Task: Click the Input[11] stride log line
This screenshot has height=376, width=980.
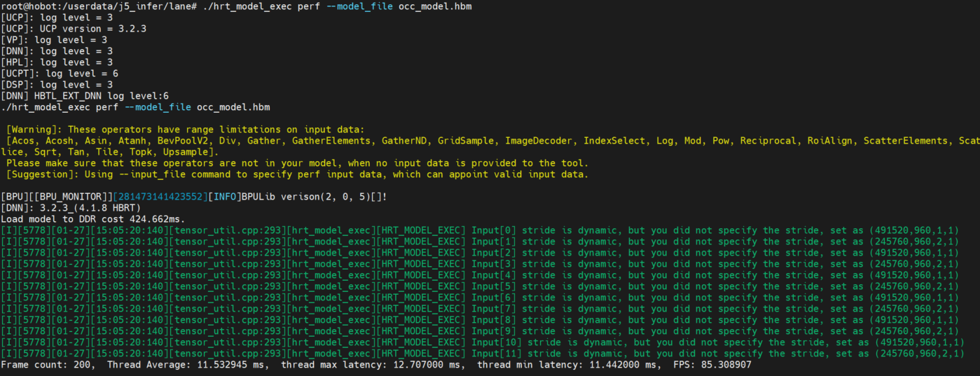Action: click(483, 354)
